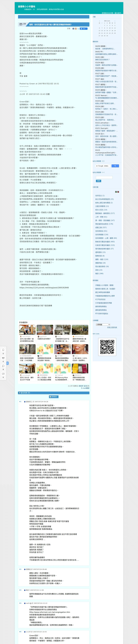Open link 唐崇榮牧師網站

point(101,307)
